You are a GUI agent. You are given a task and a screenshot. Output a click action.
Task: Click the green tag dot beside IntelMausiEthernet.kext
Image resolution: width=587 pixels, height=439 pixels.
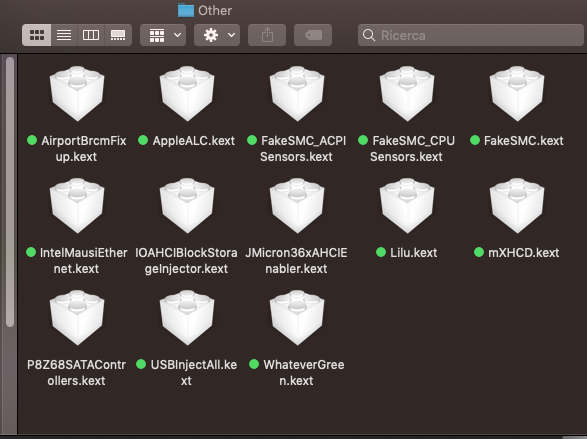[x=31, y=252]
